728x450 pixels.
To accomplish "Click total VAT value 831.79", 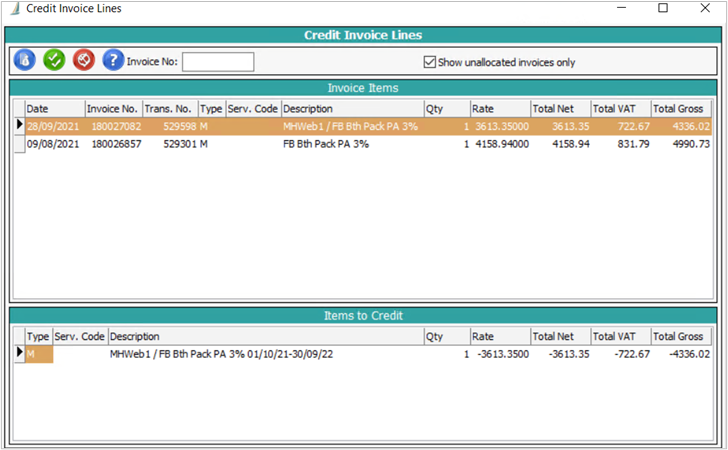I will pyautogui.click(x=633, y=144).
